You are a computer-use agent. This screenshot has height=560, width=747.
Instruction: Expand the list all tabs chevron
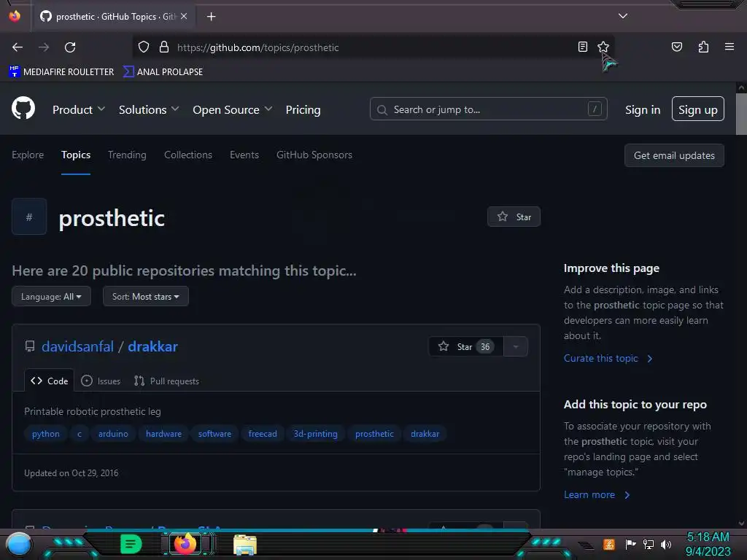623,16
